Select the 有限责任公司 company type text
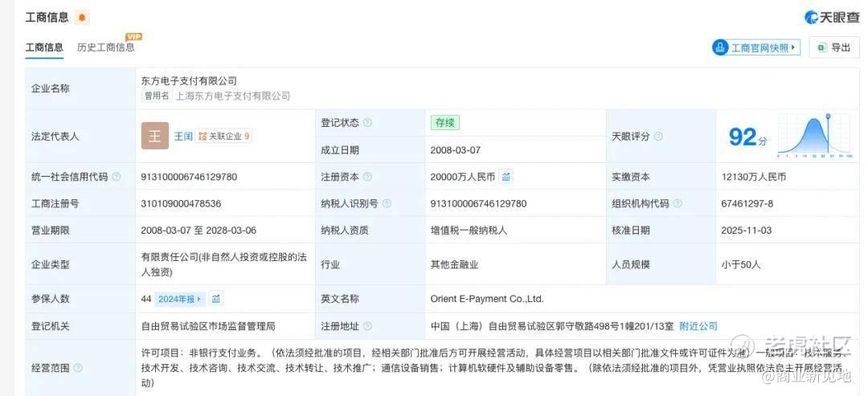 coord(223,264)
